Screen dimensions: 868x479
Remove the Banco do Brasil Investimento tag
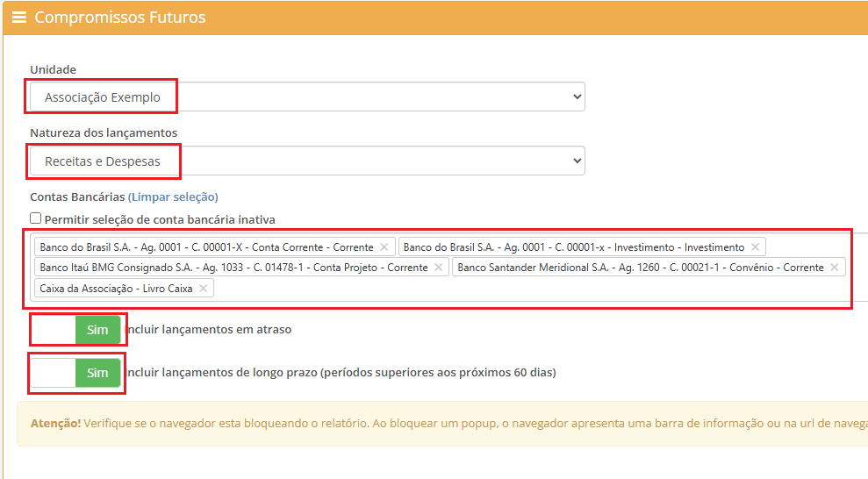click(x=755, y=247)
